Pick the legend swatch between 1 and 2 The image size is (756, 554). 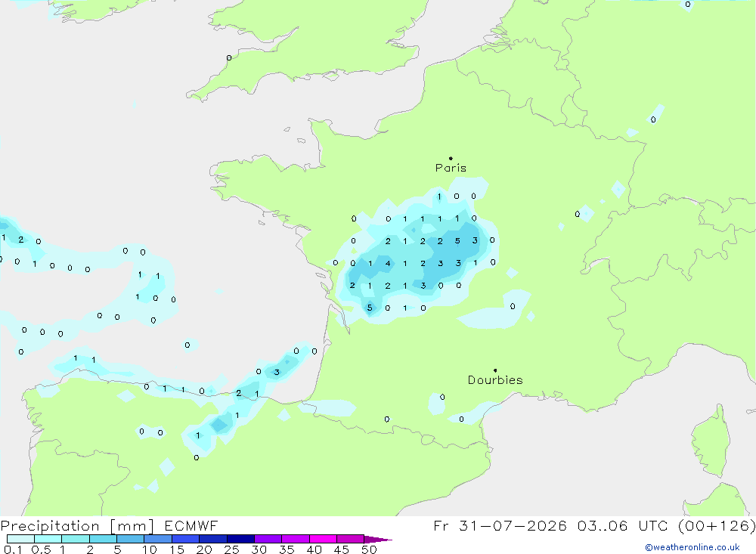76,539
